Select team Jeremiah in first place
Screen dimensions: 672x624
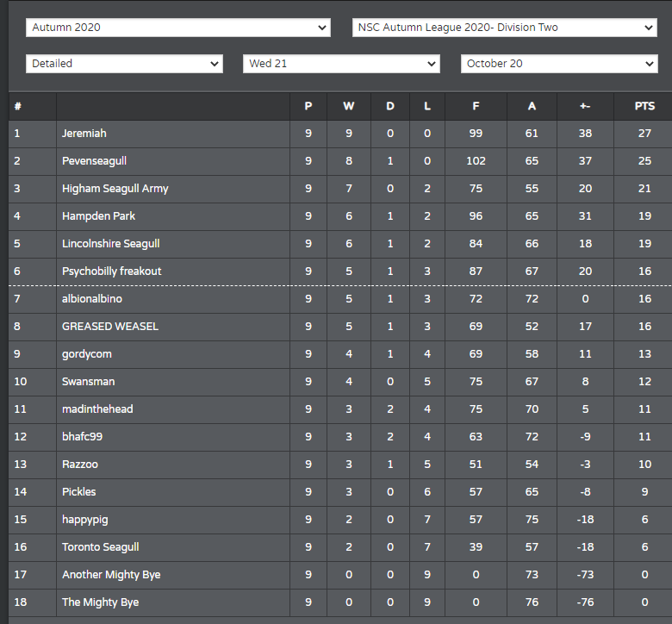[84, 134]
